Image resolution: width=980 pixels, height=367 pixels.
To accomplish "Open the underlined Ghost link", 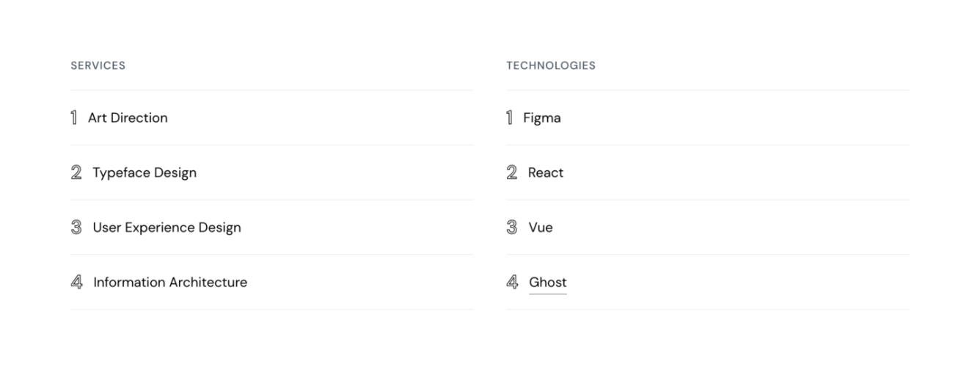I will 548,283.
